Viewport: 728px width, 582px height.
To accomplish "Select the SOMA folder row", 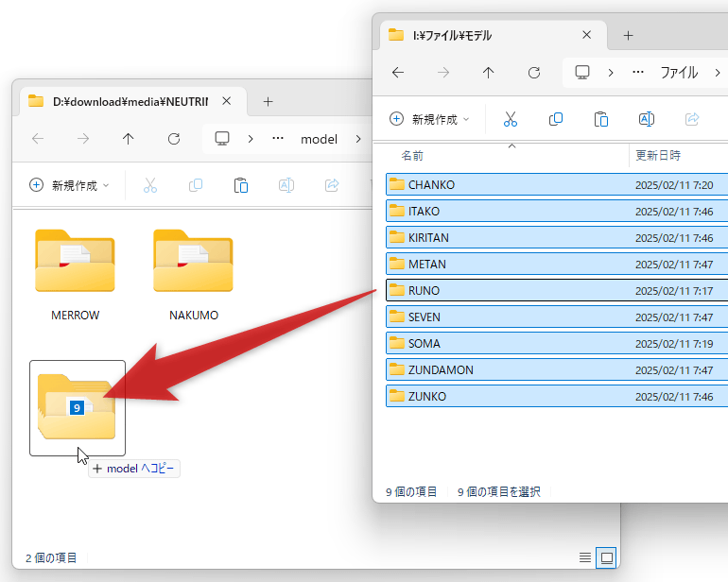I will click(x=557, y=344).
